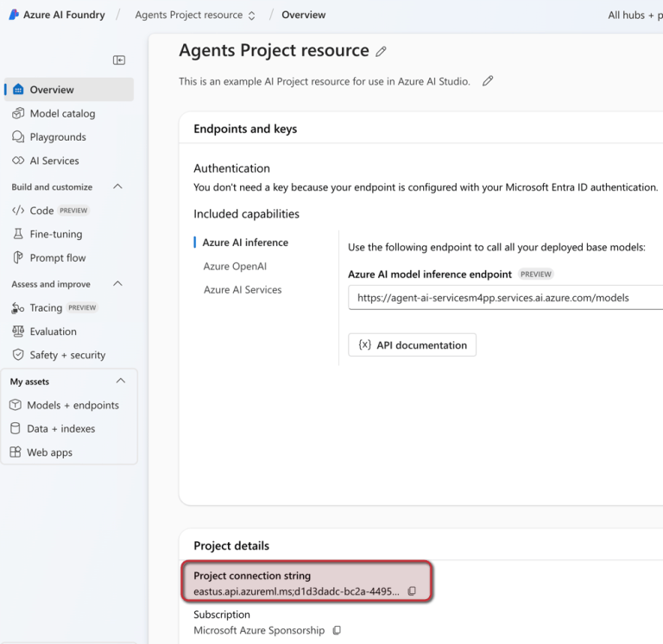
Task: Click the Data + indexes cylinder icon
Action: pyautogui.click(x=16, y=428)
